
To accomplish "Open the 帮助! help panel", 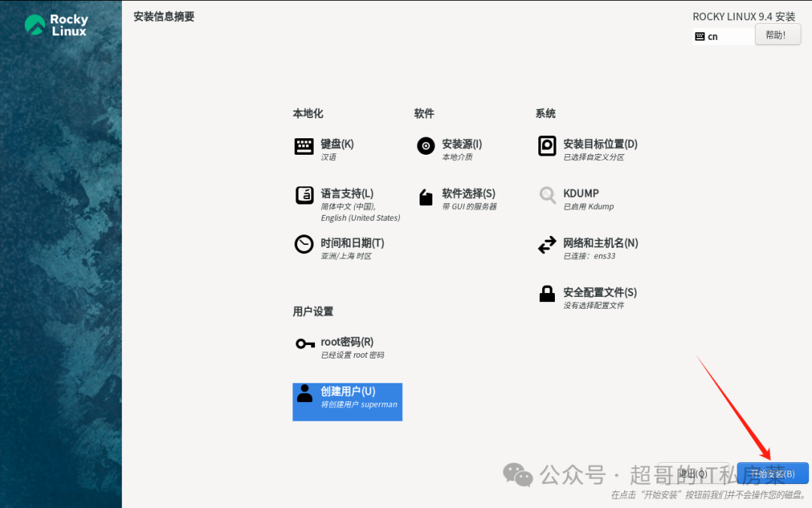I will click(x=777, y=34).
